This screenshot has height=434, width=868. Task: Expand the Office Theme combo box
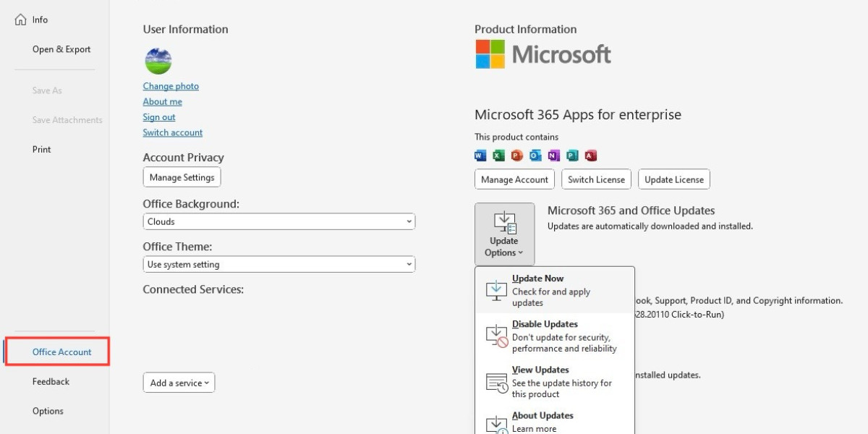click(278, 265)
